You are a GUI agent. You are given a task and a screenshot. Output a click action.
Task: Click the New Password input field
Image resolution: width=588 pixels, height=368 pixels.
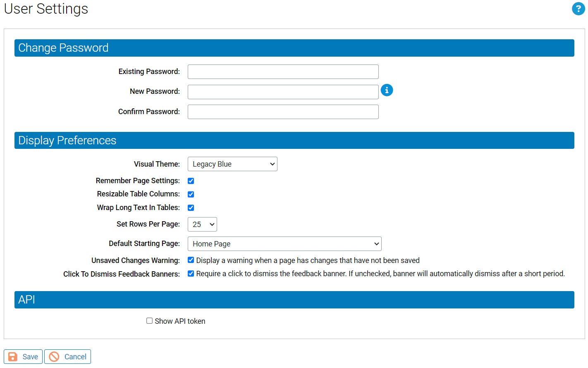pos(283,92)
